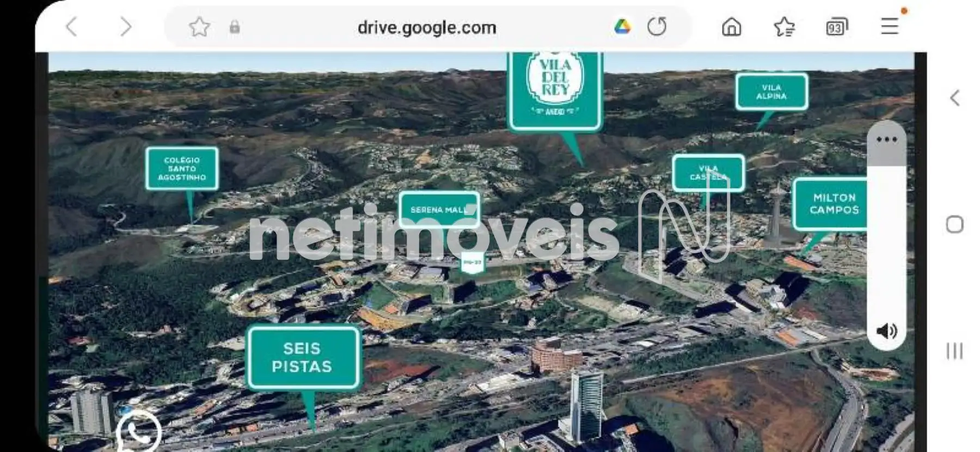Tap the Android home square button
Screen dimensions: 980x452
[954, 224]
